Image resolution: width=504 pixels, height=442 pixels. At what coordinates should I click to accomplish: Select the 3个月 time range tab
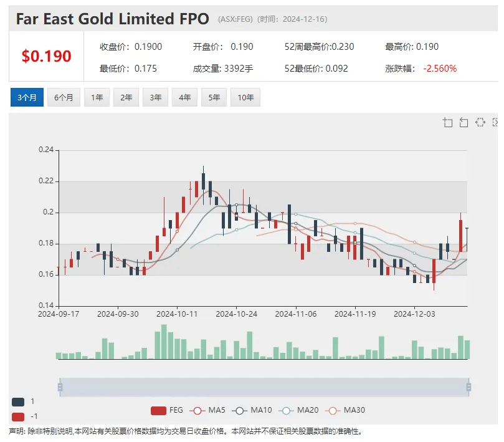(x=27, y=97)
